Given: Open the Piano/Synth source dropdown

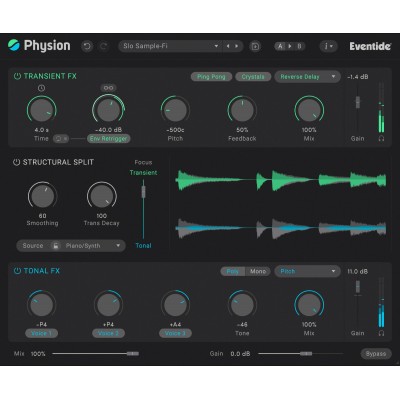Looking at the screenshot, I should point(93,246).
